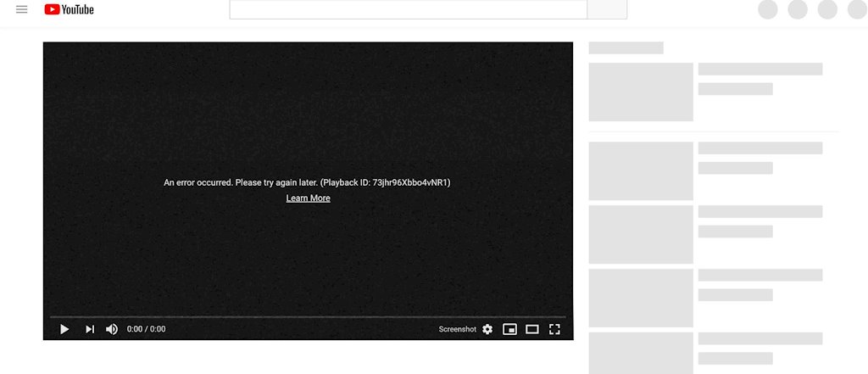Open the player settings gear
This screenshot has height=374, width=868.
487,329
